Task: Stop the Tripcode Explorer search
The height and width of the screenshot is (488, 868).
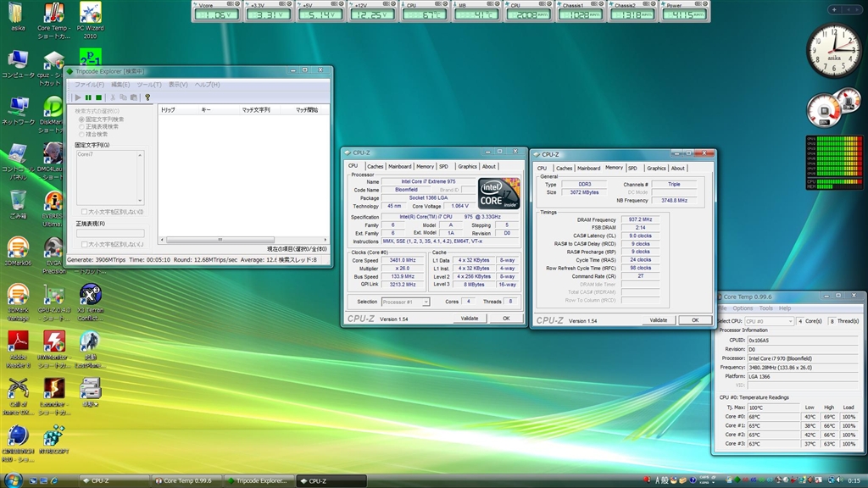Action: [x=98, y=97]
